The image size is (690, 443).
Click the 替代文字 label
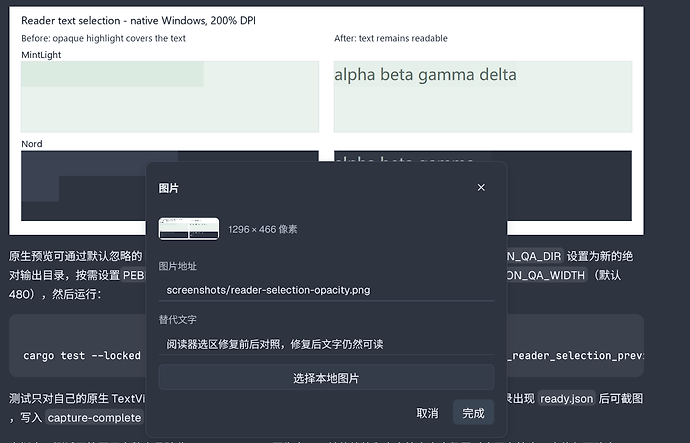coord(177,319)
